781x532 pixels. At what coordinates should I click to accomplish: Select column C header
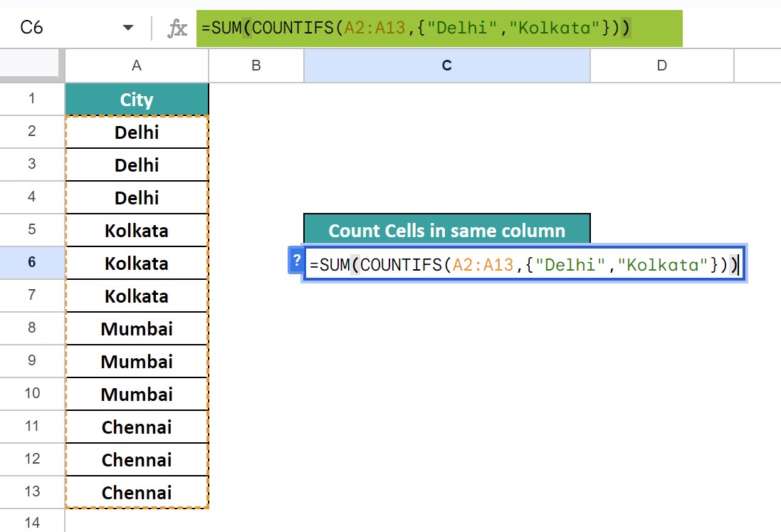coord(447,66)
